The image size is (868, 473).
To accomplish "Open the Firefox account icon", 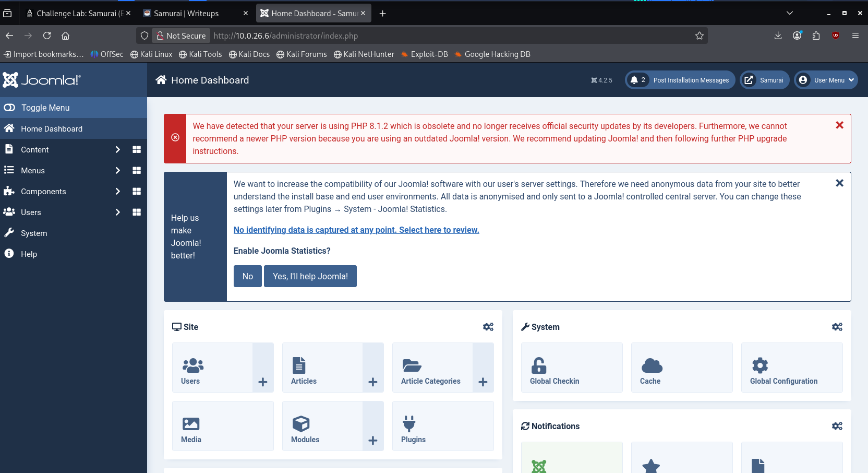I will pos(797,36).
